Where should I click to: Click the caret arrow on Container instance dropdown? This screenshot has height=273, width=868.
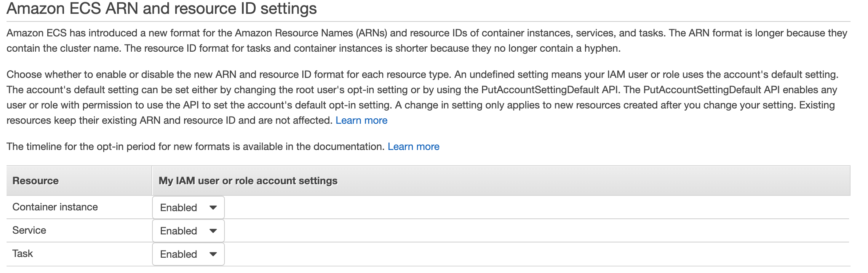coord(213,207)
